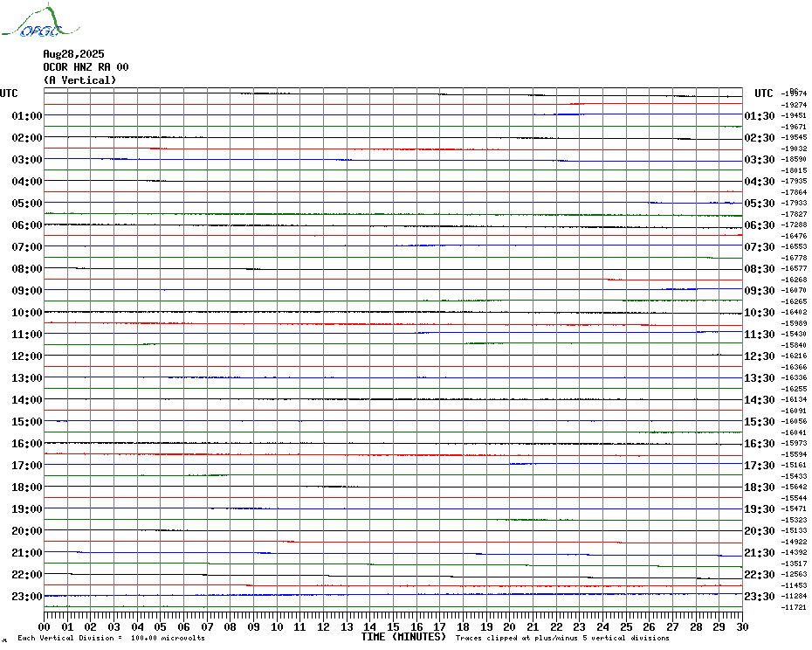Click the left "14:00" time label
Viewport: 812px width, 650px height.
click(27, 399)
